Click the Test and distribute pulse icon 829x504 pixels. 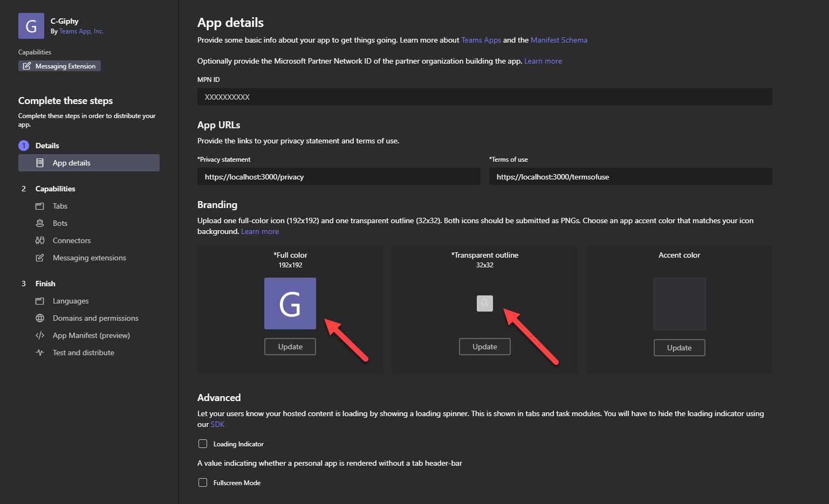(40, 353)
